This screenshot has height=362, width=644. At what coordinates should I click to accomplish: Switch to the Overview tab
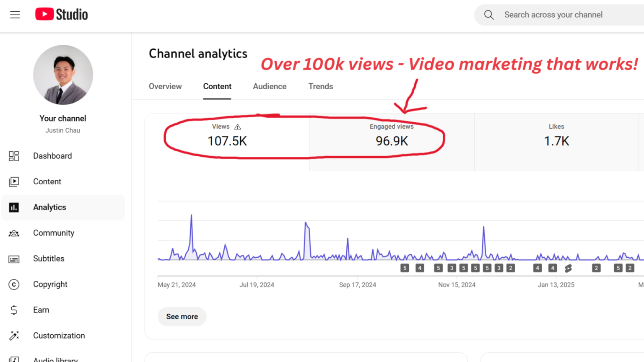tap(165, 86)
